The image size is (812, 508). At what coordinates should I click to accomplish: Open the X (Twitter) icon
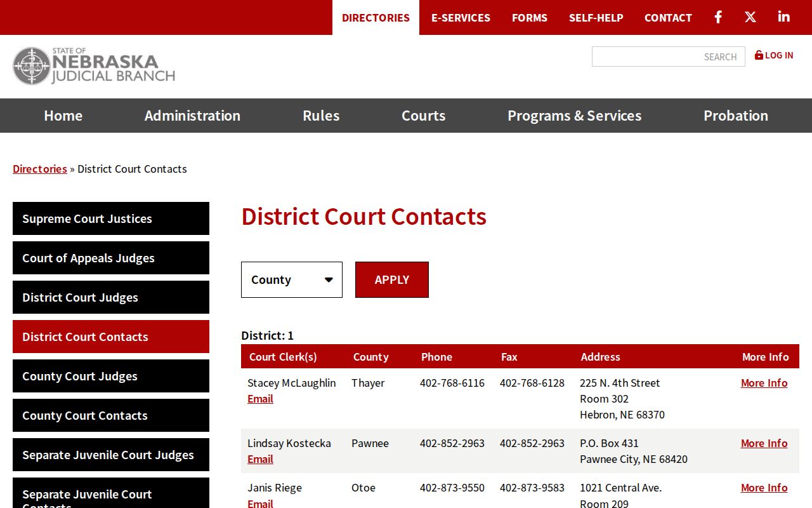(750, 17)
